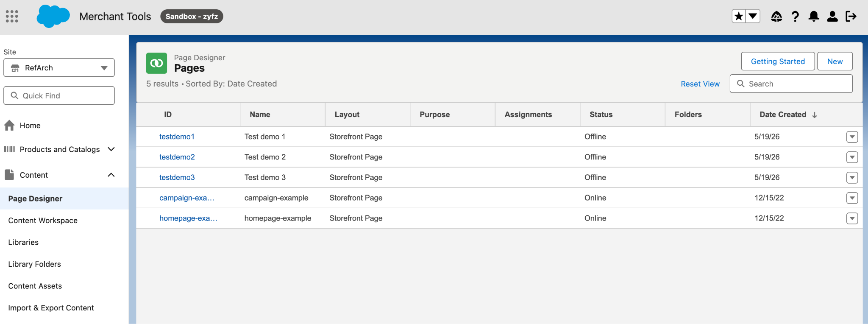Open the testdemo1 page link
This screenshot has height=324, width=868.
click(x=177, y=137)
